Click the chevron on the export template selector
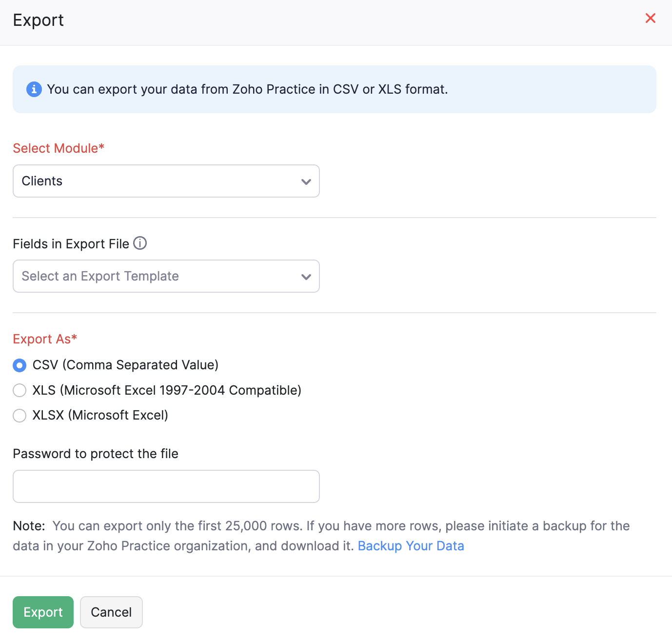672x643 pixels. coord(306,276)
